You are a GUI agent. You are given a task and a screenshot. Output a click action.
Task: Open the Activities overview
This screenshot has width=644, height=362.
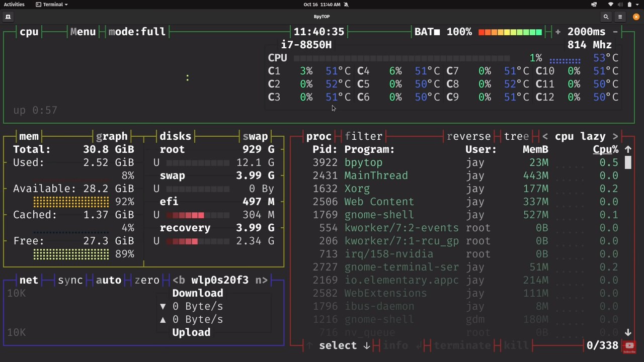point(14,5)
